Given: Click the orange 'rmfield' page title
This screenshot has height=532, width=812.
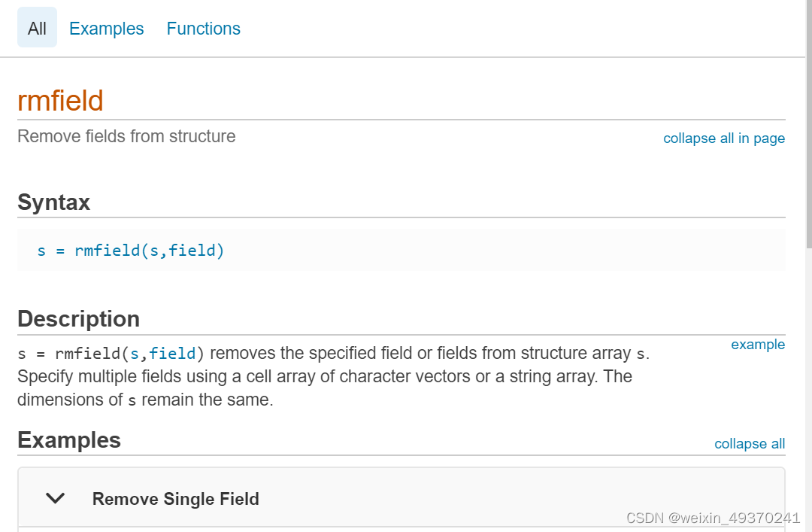Looking at the screenshot, I should point(60,101).
